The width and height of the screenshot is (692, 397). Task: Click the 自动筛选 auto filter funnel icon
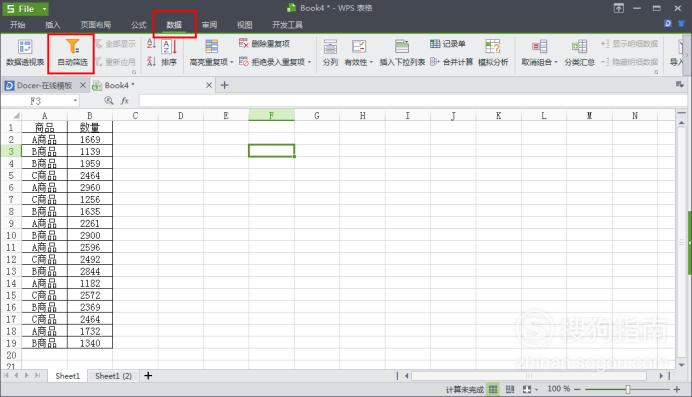click(72, 46)
